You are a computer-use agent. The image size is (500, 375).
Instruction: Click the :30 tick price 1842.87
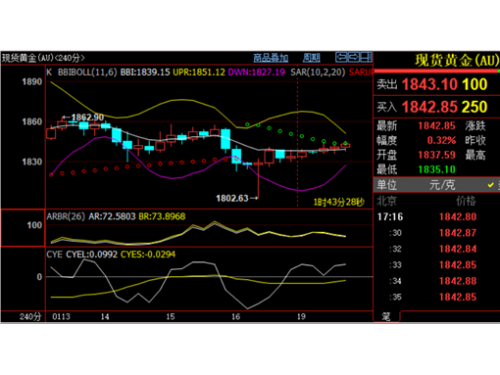(x=458, y=233)
